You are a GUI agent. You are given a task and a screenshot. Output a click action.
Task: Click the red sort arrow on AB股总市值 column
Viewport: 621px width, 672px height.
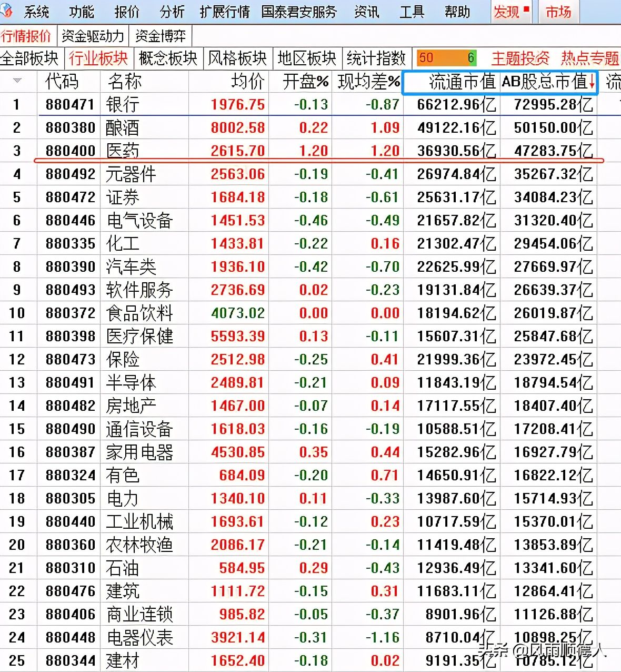coord(593,82)
